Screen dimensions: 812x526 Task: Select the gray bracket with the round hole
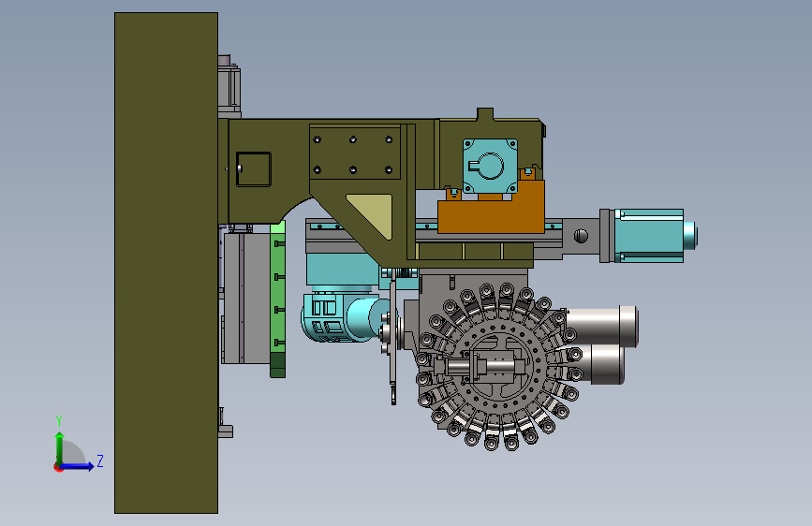[581, 236]
